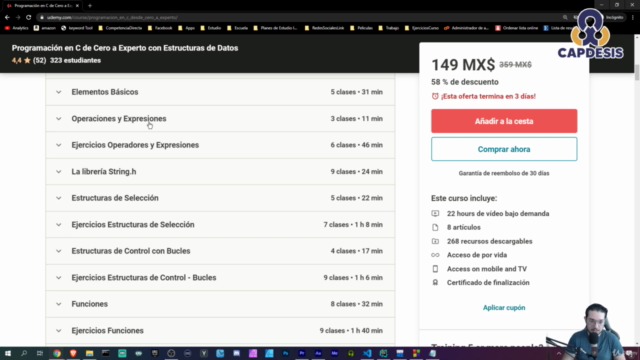Open the amazon bookmark
Image resolution: width=640 pixels, height=360 pixels.
(x=44, y=28)
